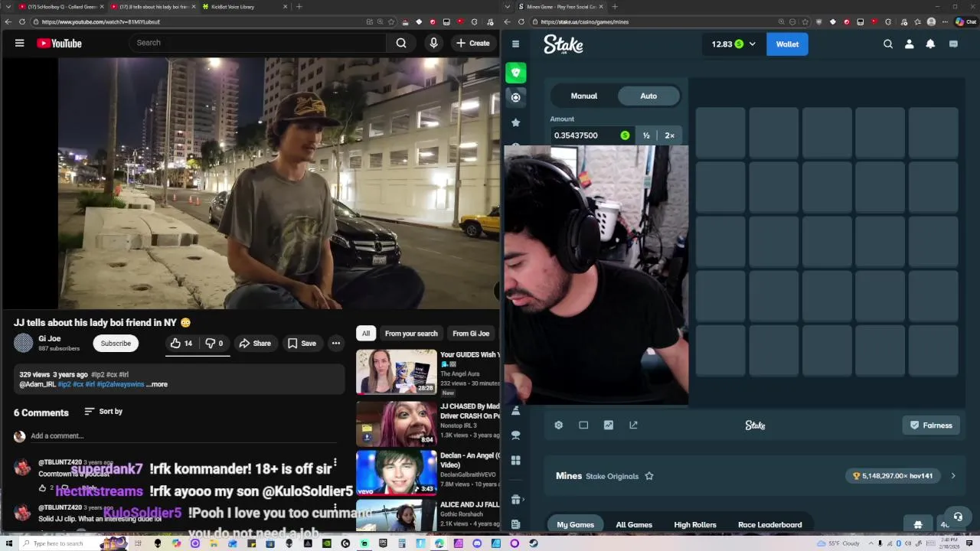Screen dimensions: 980x551
Task: Select Race Leaderboard tab
Action: 770,525
